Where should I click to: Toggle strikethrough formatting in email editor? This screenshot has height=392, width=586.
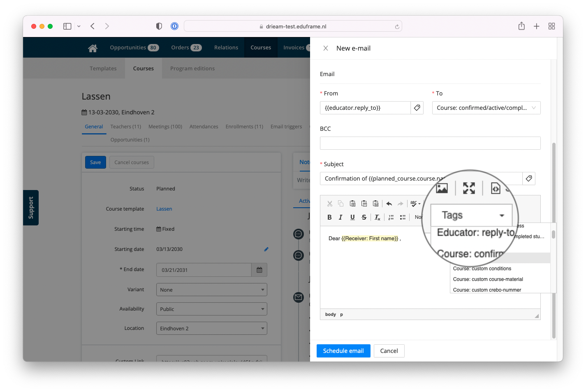(x=364, y=217)
